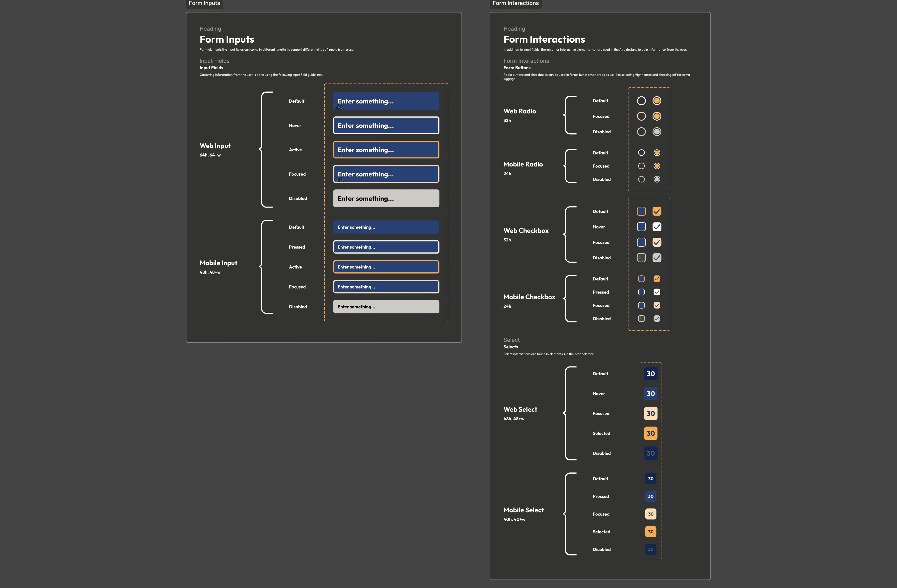Viewport: 897px width, 588px height.
Task: Select the "Selects" subheading text
Action: point(510,347)
